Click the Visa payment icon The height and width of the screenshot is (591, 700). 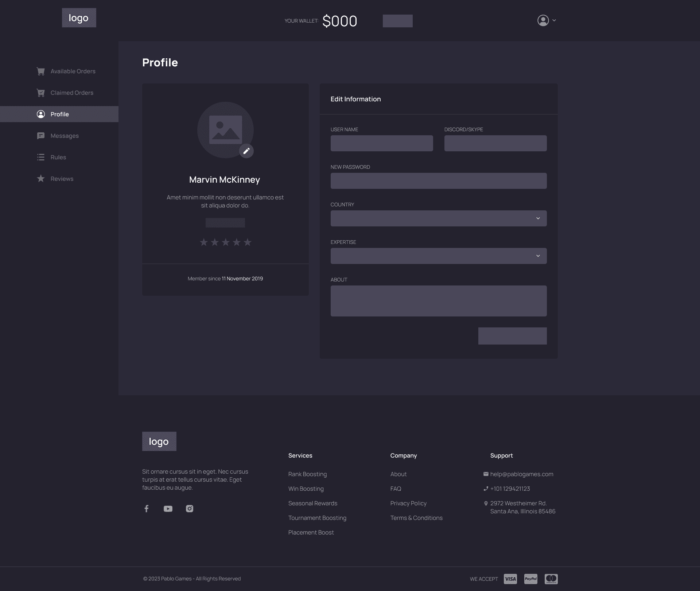tap(510, 579)
